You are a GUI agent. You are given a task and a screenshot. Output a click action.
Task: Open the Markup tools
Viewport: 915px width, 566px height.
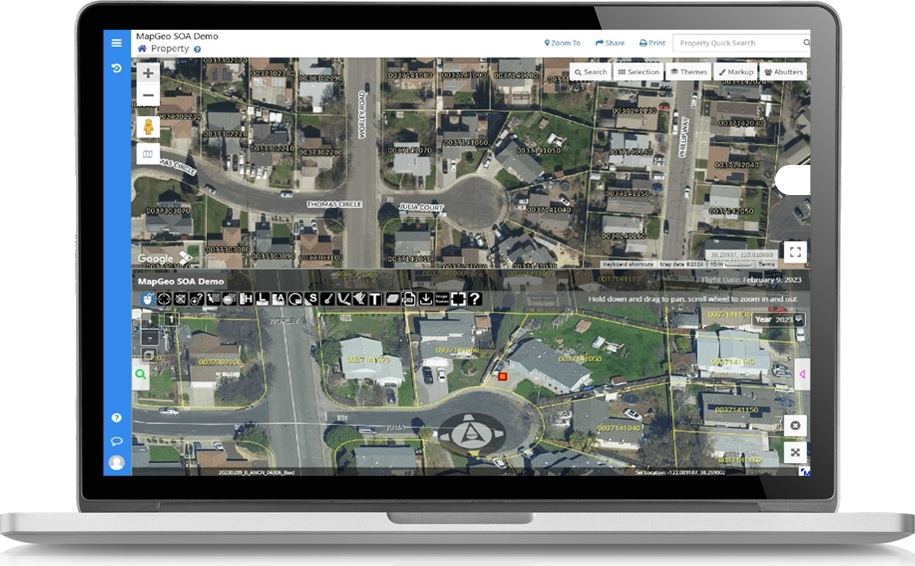pos(736,72)
